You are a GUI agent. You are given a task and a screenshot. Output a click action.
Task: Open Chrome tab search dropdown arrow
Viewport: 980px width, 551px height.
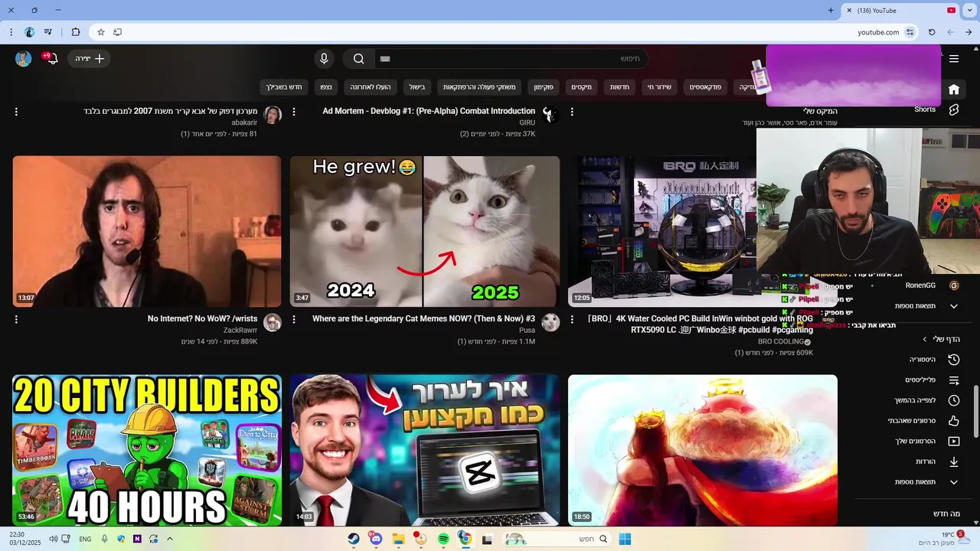tap(970, 10)
